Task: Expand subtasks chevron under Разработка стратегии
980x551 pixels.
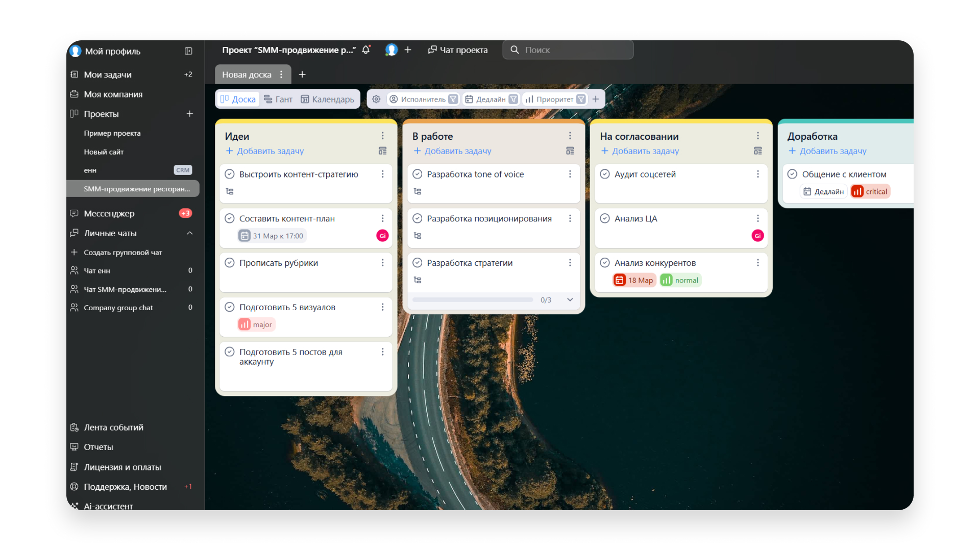Action: (570, 300)
